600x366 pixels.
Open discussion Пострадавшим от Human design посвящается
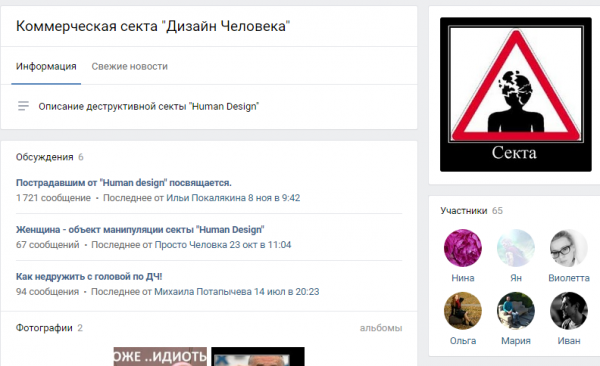click(x=124, y=183)
